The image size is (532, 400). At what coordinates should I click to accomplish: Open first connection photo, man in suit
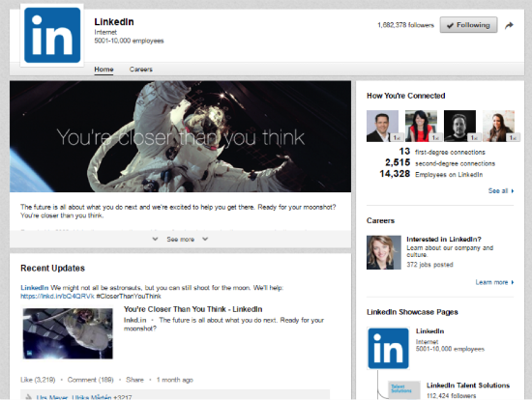pos(382,126)
